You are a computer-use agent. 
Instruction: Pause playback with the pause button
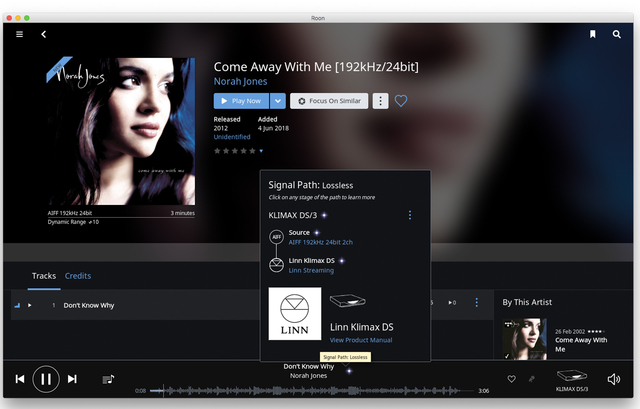[46, 379]
